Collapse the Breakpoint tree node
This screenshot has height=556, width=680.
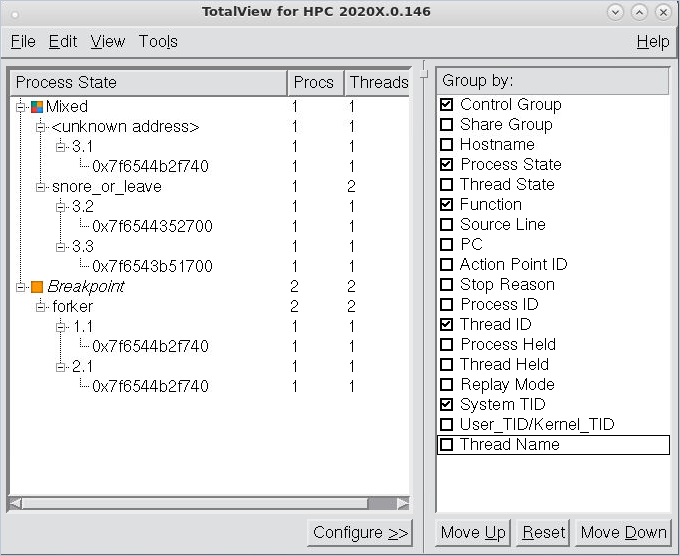click(21, 287)
